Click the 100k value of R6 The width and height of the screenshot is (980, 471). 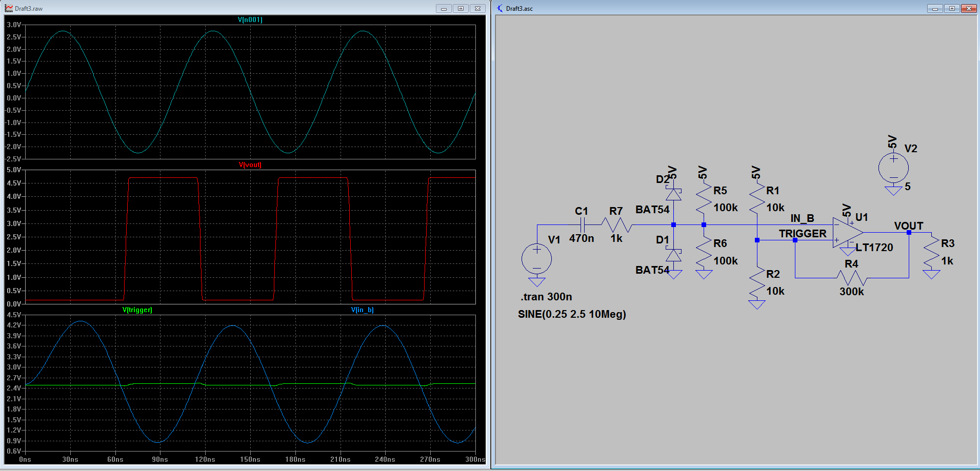(x=726, y=261)
